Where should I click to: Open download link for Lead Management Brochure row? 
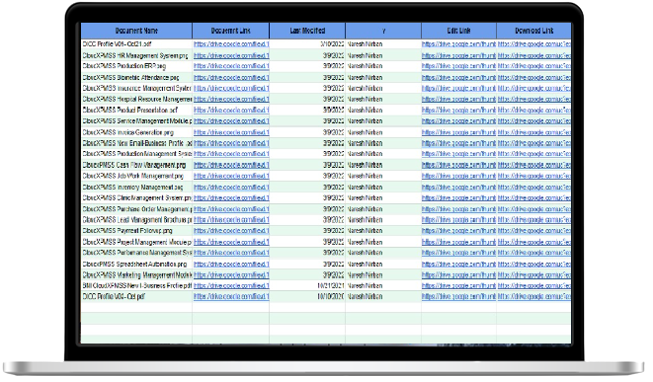[x=534, y=220]
